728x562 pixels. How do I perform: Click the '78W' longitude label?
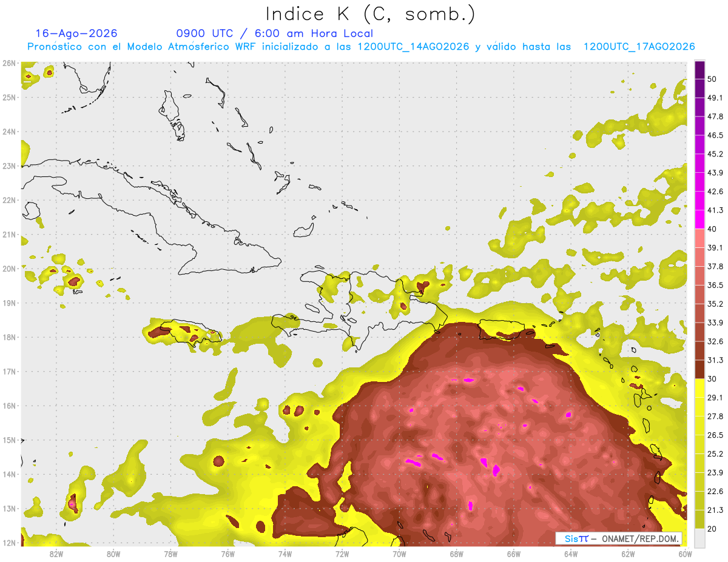click(170, 554)
